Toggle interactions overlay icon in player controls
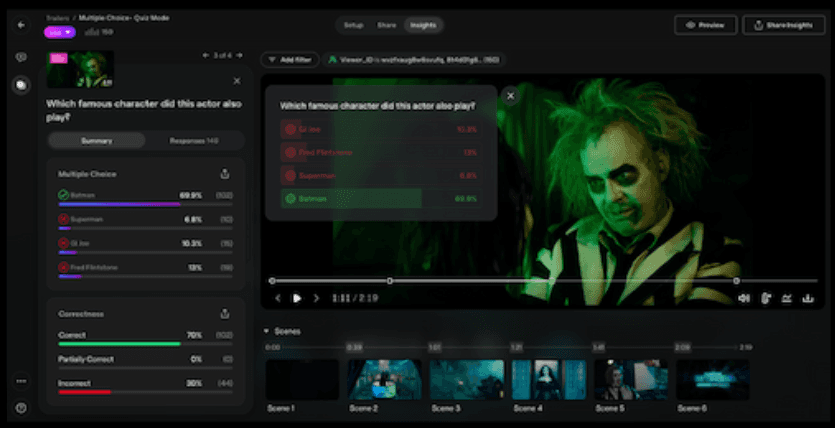The image size is (835, 428). [766, 298]
